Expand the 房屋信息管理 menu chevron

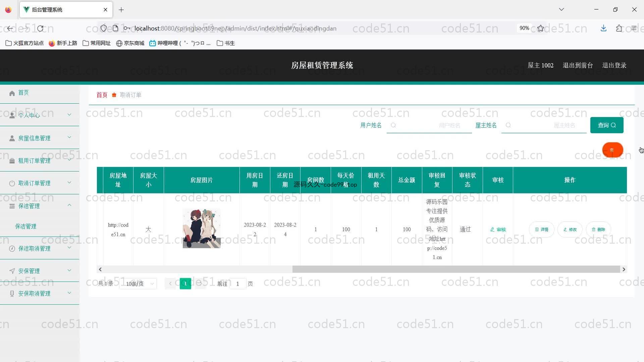coord(69,137)
